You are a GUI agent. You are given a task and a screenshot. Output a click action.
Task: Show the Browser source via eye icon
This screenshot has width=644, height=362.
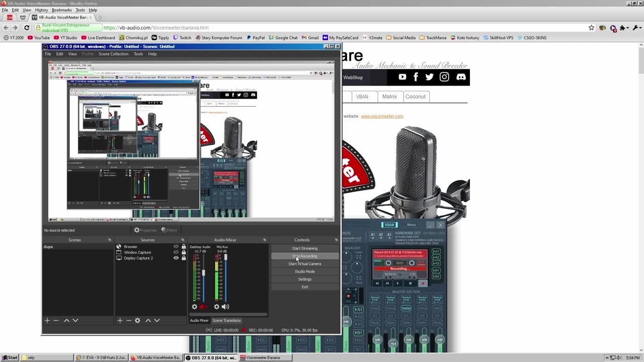[x=176, y=247]
